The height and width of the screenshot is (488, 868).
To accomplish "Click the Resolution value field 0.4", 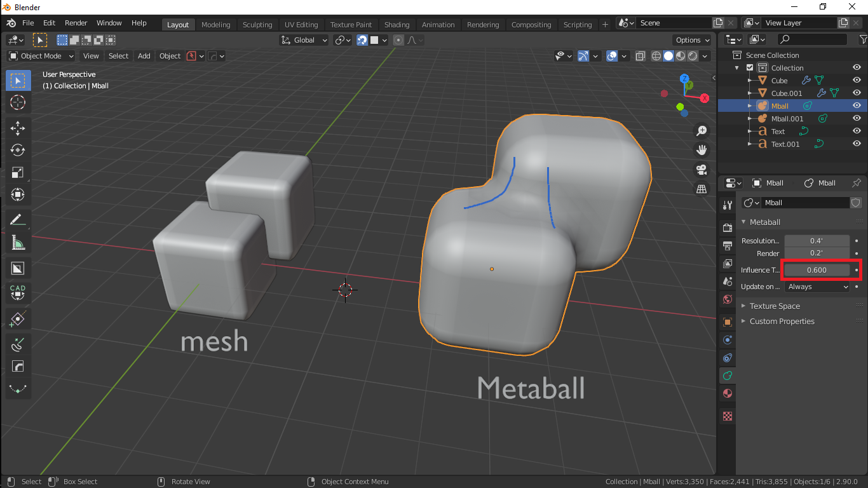I will click(817, 241).
